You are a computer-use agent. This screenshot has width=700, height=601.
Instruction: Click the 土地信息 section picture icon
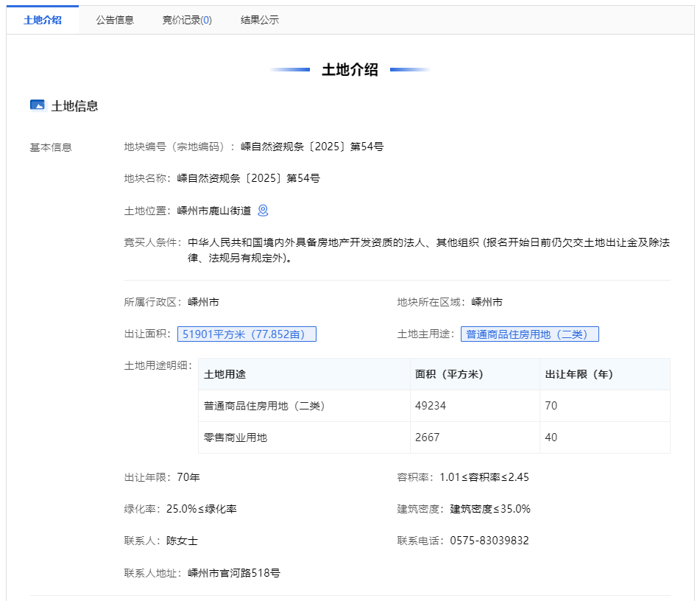(38, 105)
